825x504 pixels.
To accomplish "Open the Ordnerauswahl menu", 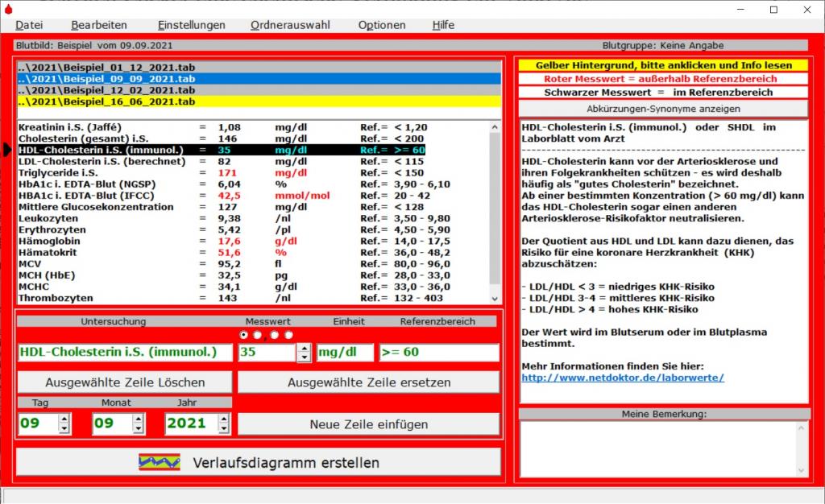I will [290, 25].
